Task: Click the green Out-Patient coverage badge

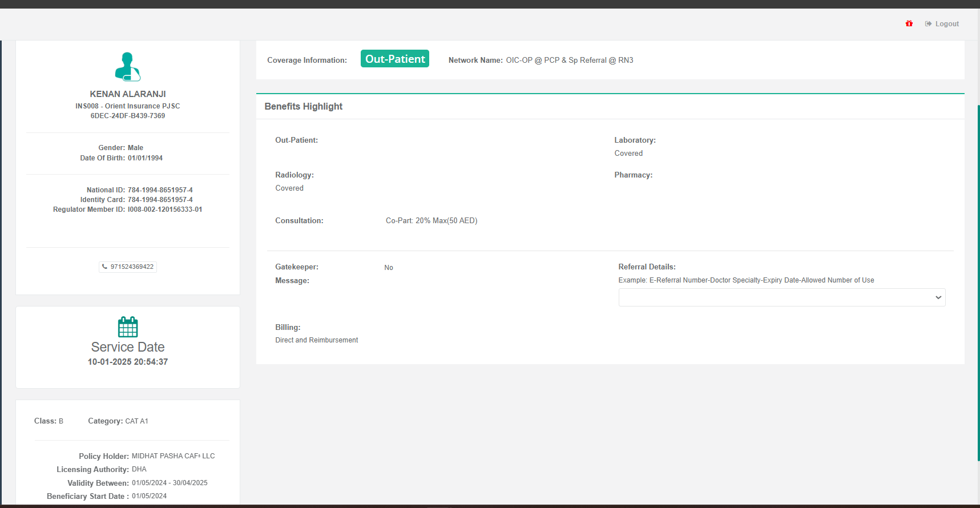Action: coord(394,59)
